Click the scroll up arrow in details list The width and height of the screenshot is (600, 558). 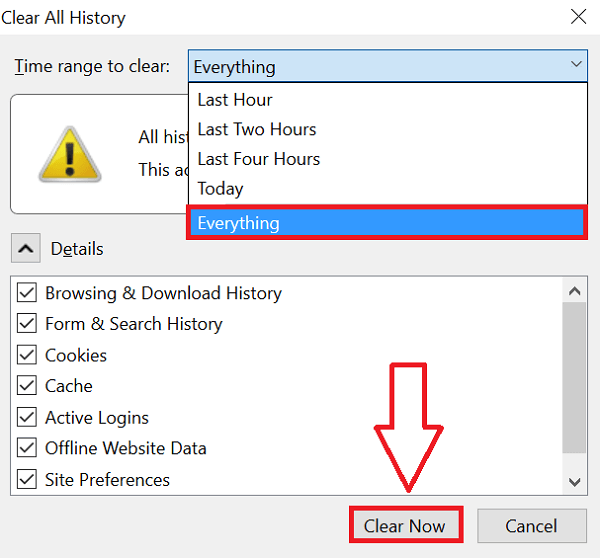pos(574,291)
